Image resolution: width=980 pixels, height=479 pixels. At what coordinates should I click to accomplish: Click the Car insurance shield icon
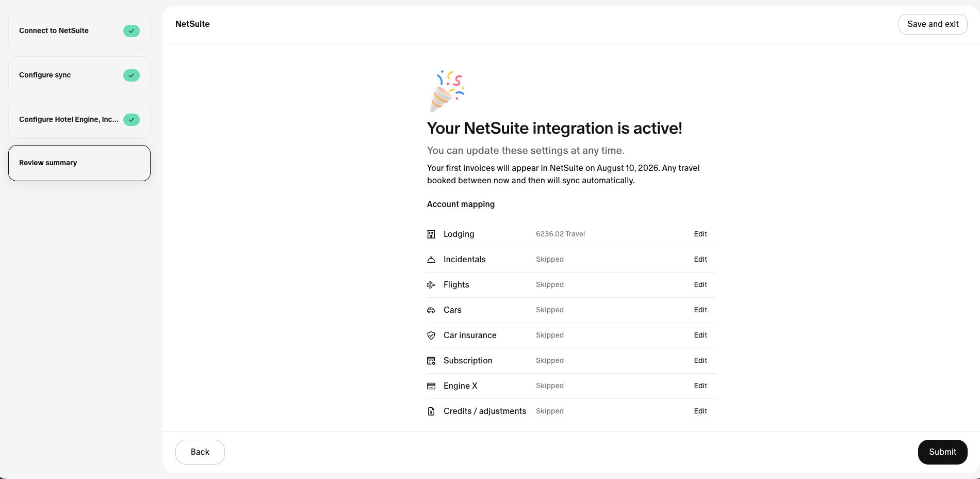tap(431, 336)
